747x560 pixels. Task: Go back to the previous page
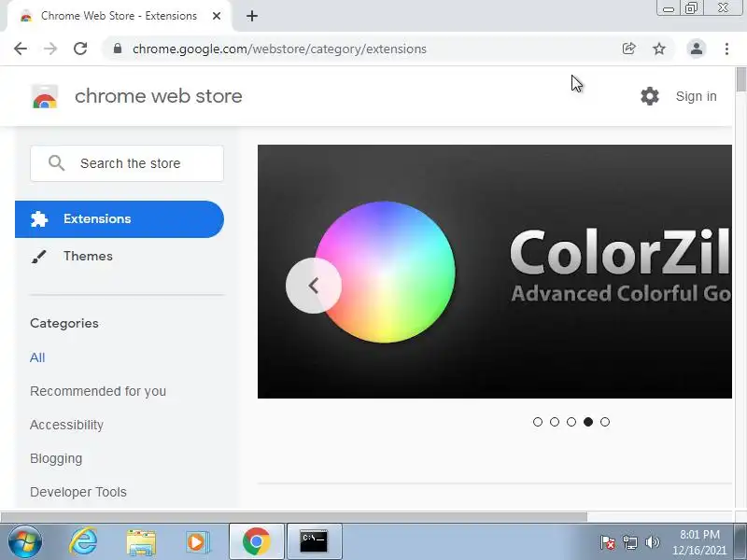click(21, 49)
